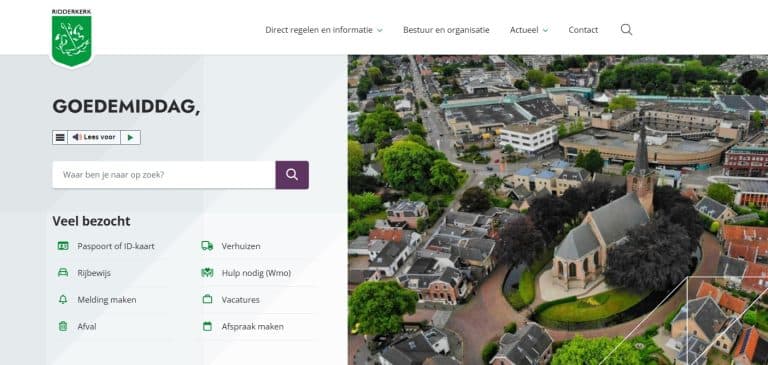
Task: Open the Hulp nodig (Wmo) link
Action: click(256, 273)
